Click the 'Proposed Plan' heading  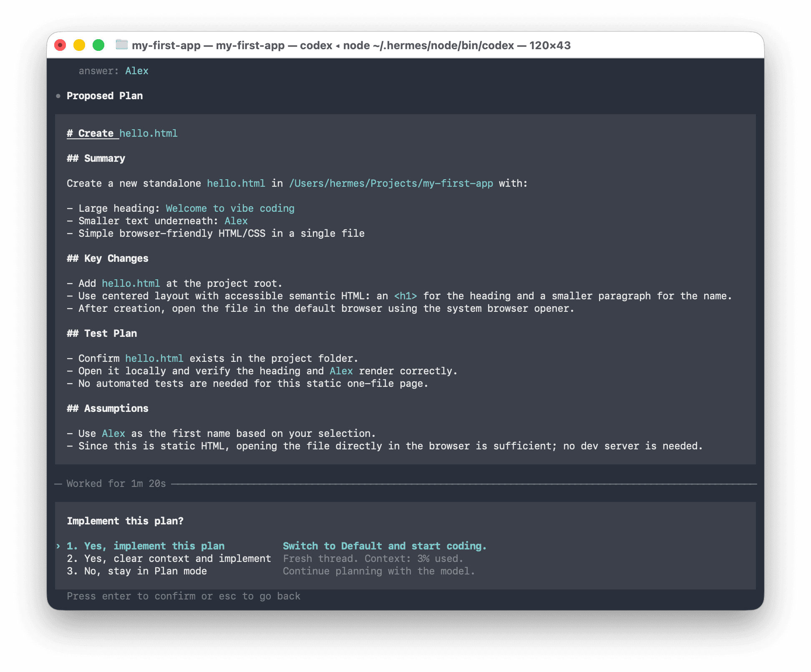coord(105,96)
